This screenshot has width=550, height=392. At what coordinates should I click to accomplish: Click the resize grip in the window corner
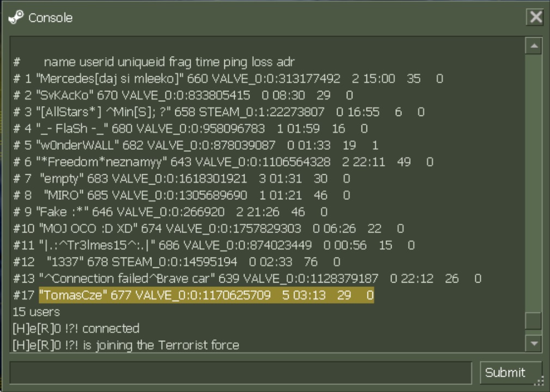pyautogui.click(x=540, y=382)
